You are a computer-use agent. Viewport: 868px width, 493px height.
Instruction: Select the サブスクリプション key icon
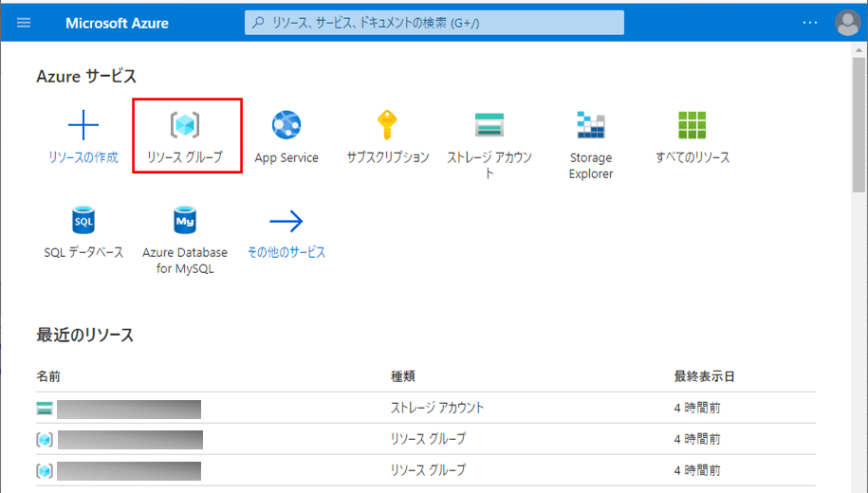point(387,124)
